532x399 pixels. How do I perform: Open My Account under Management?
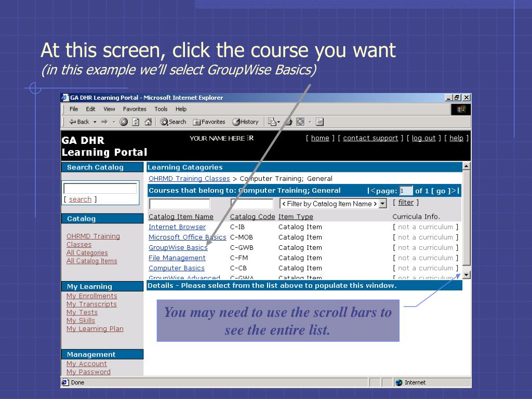(87, 364)
